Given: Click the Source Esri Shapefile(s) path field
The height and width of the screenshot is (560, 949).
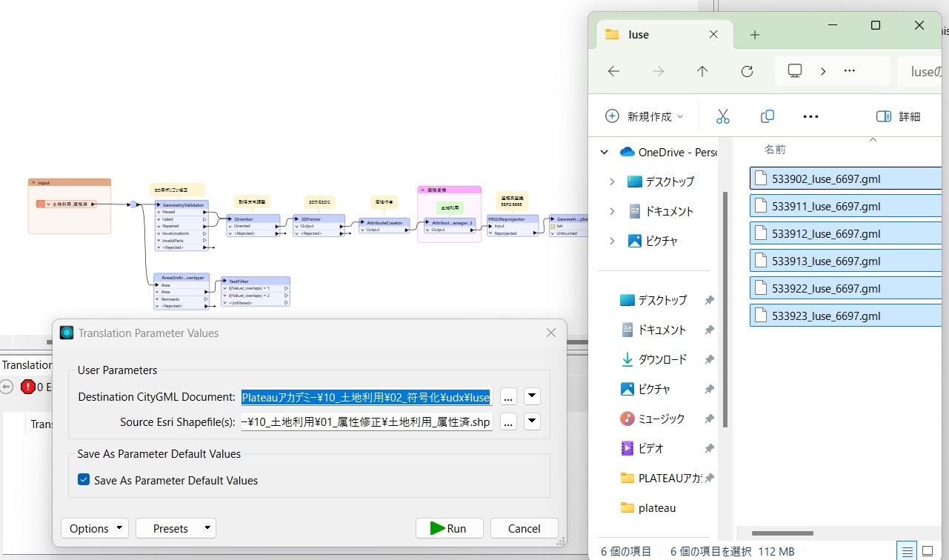Looking at the screenshot, I should [366, 422].
